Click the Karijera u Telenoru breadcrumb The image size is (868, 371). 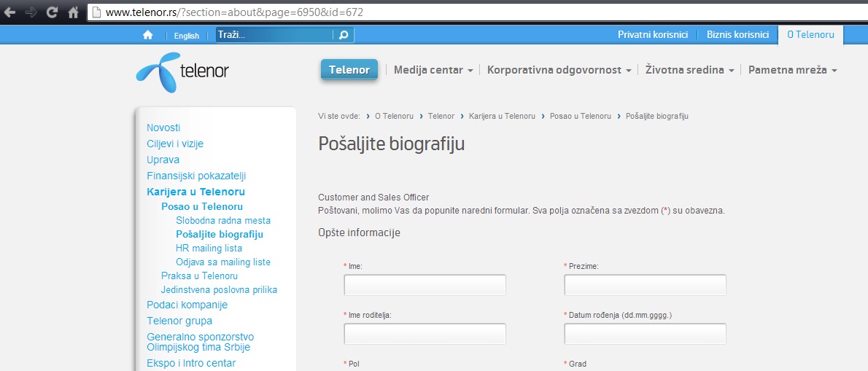[502, 116]
